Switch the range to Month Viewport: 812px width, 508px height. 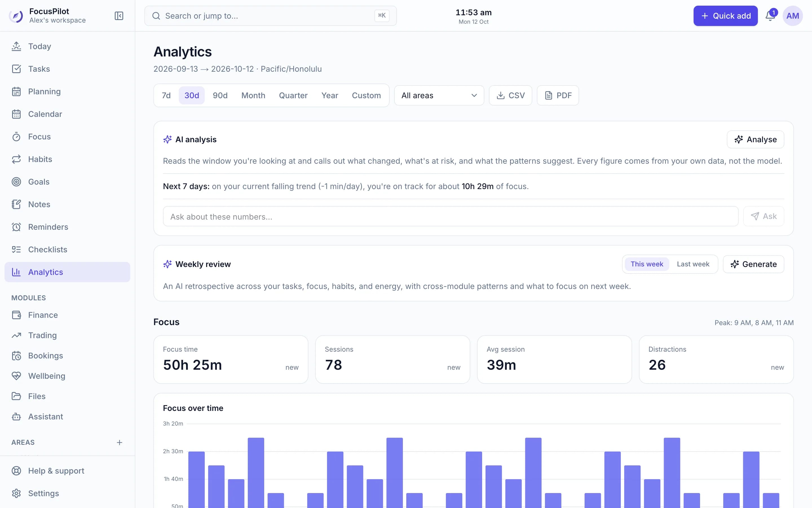point(253,95)
